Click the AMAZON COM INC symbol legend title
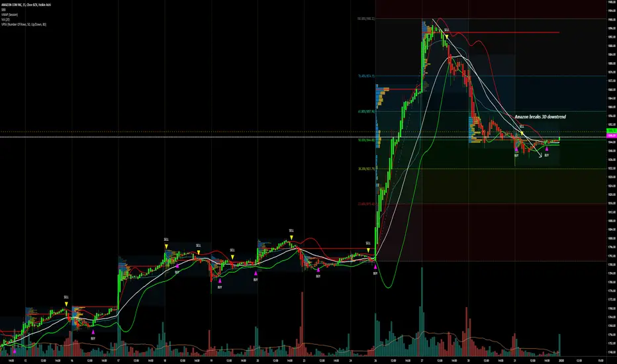The width and height of the screenshot is (617, 364). coord(26,5)
